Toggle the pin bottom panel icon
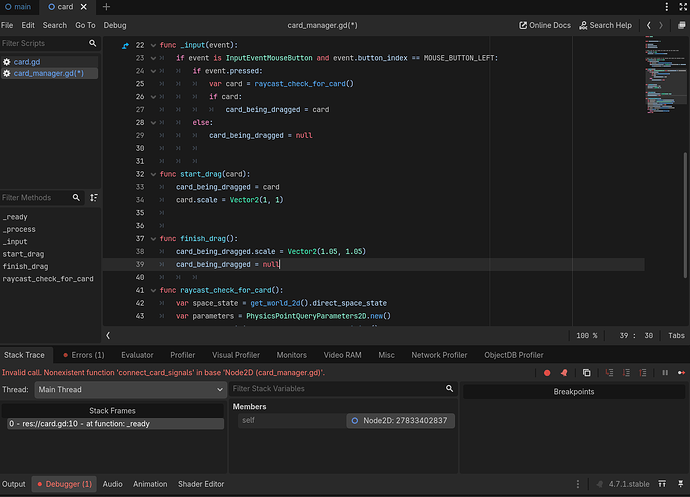690x497 pixels. (681, 484)
